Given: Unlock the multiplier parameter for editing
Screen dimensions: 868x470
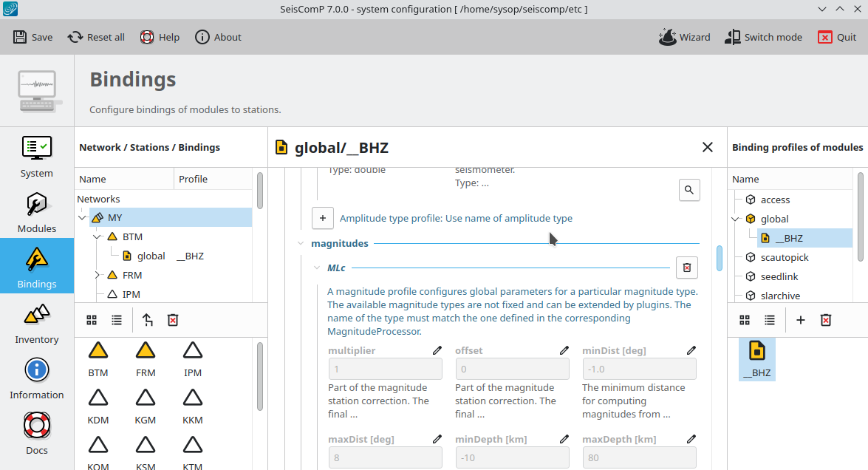Looking at the screenshot, I should pyautogui.click(x=437, y=350).
